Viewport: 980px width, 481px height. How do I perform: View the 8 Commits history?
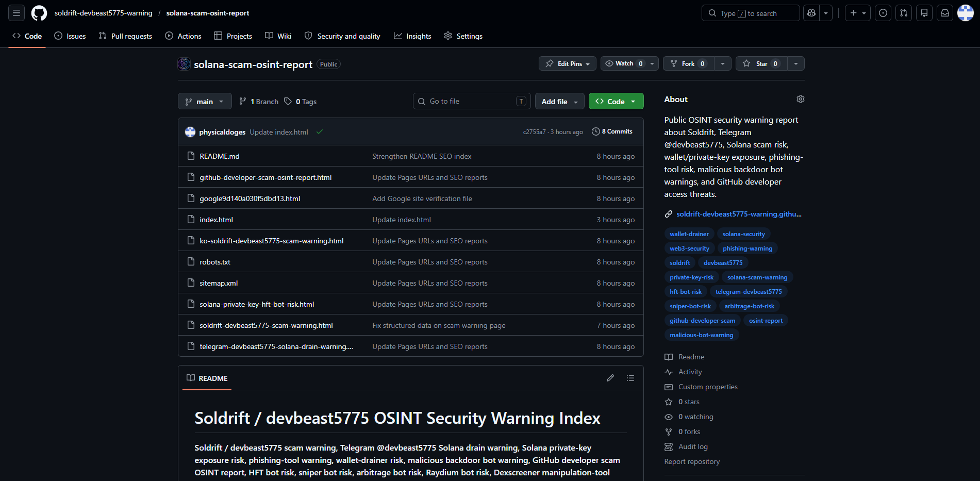(612, 131)
